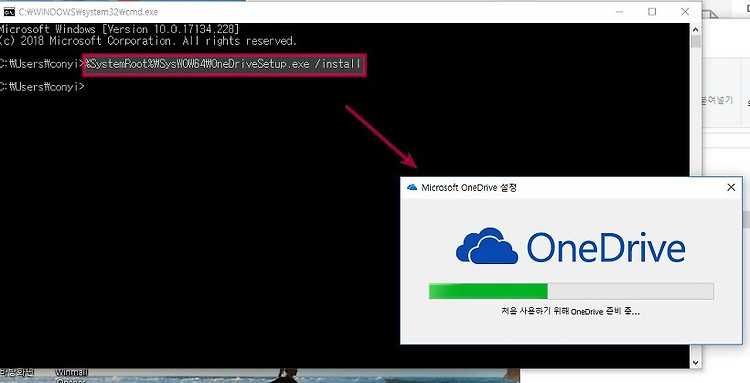The image size is (750, 383).
Task: Click the OneDrive preparing status message
Action: 570,311
